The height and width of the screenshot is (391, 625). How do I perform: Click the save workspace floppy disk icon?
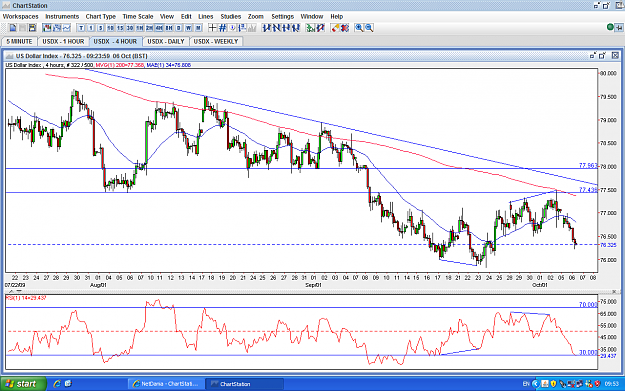click(32, 28)
